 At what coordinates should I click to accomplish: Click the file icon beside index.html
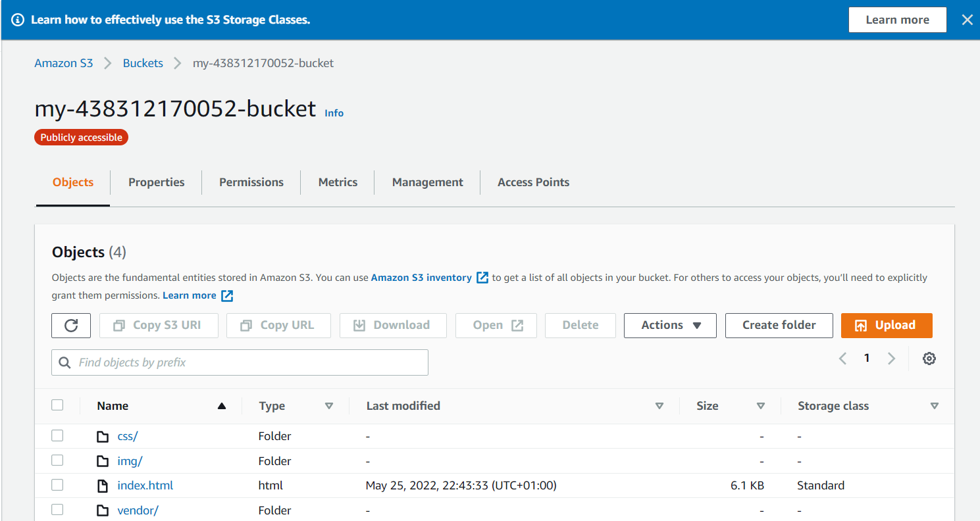103,485
